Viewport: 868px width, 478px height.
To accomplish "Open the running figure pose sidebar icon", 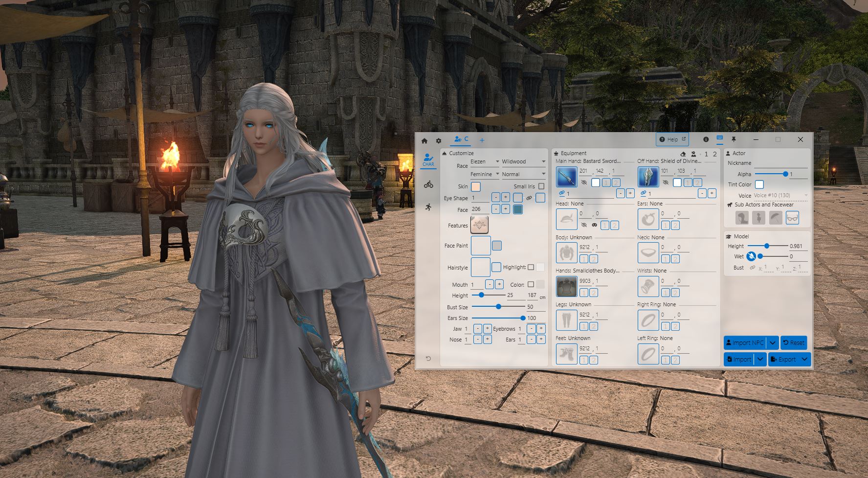I will 428,207.
